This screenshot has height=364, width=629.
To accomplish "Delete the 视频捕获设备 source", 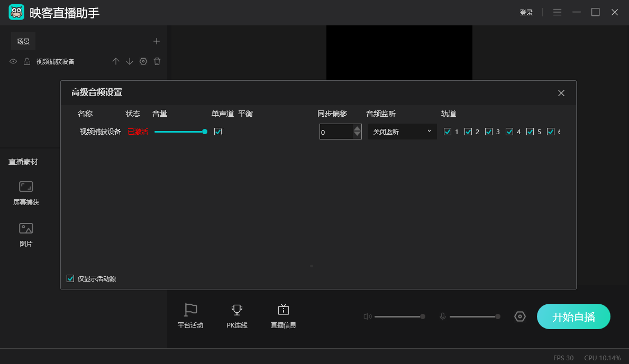I will point(157,61).
